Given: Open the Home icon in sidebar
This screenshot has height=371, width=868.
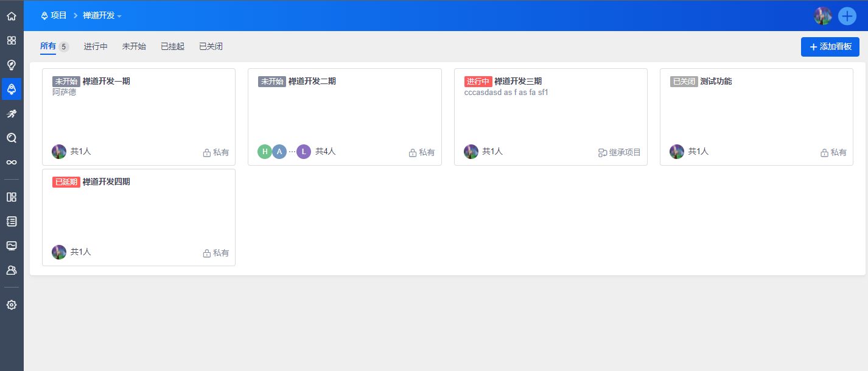Looking at the screenshot, I should point(12,16).
